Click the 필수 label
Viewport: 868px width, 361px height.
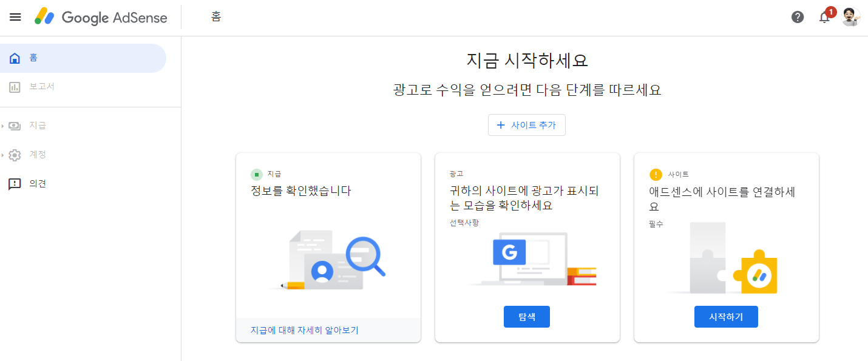coord(656,224)
